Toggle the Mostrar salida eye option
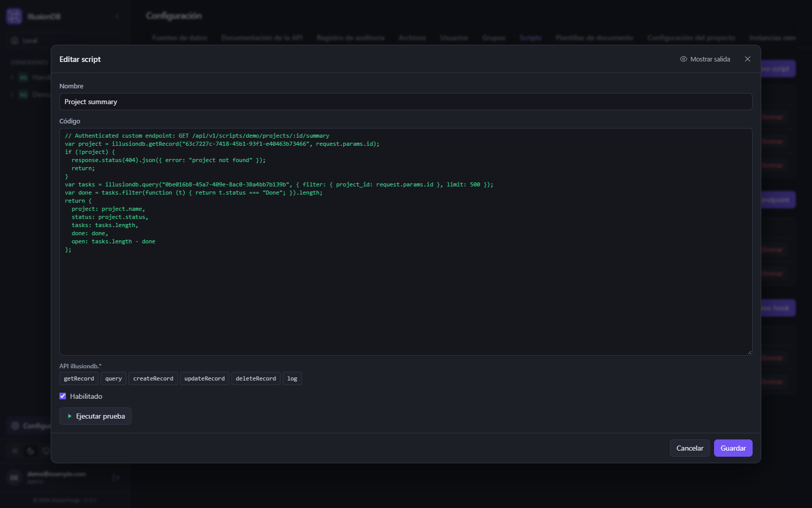This screenshot has height=508, width=812. coord(705,59)
